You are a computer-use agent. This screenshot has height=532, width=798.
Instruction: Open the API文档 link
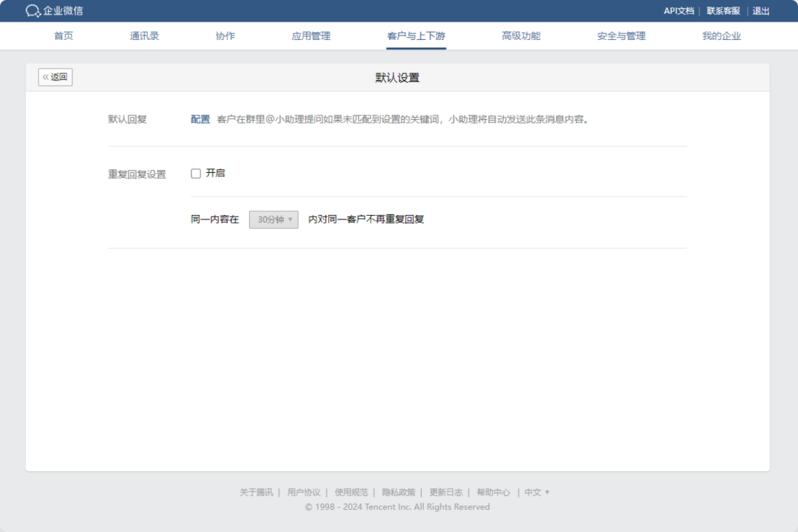pyautogui.click(x=678, y=11)
